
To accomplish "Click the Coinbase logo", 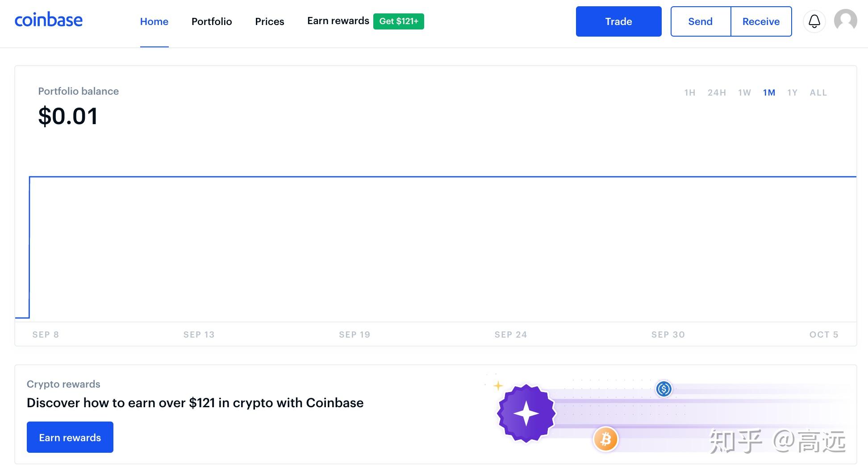I will click(x=49, y=21).
